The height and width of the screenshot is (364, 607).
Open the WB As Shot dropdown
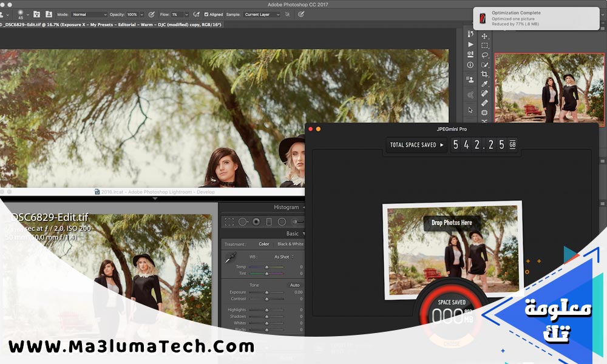tap(283, 257)
